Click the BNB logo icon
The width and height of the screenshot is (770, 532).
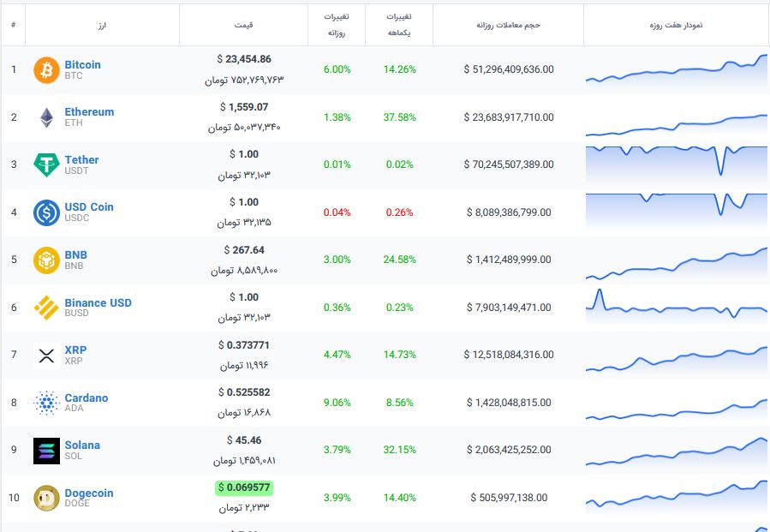(46, 260)
